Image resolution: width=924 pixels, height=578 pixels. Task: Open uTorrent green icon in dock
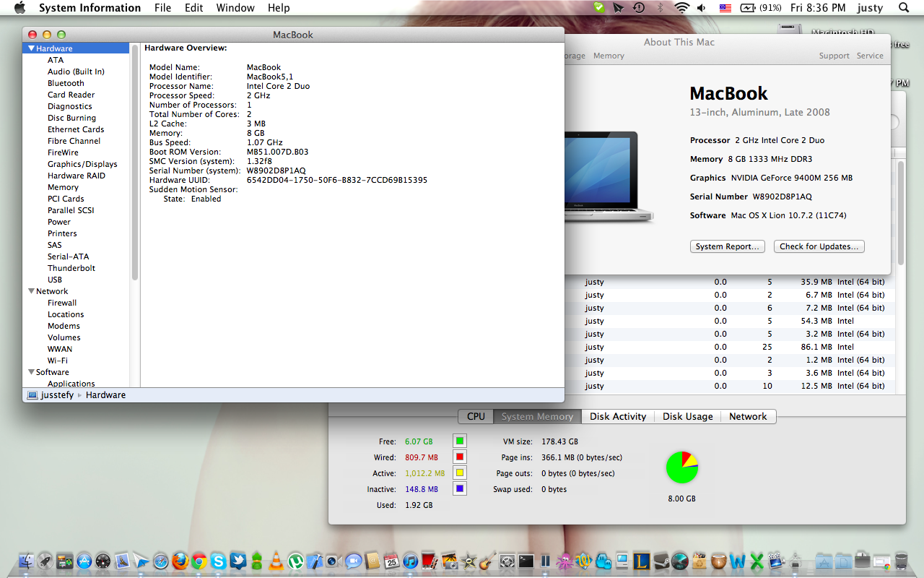coord(296,561)
